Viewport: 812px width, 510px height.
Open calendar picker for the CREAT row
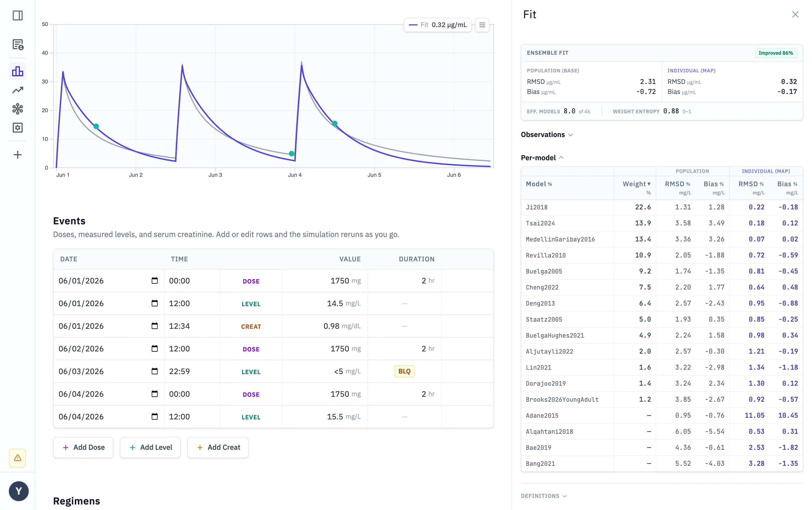pos(154,326)
